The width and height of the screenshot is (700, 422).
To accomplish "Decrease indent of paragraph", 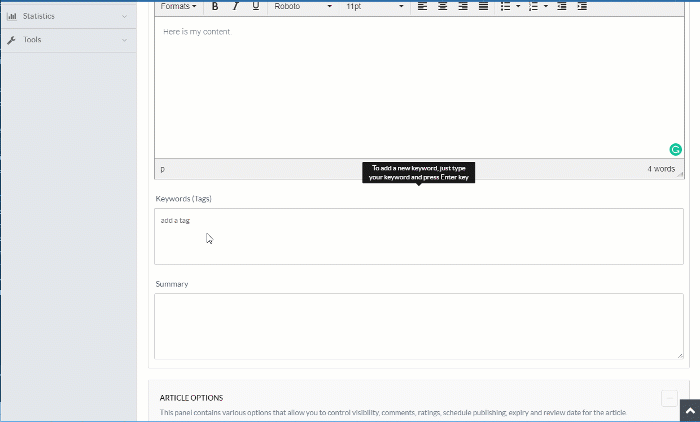I will coord(562,6).
